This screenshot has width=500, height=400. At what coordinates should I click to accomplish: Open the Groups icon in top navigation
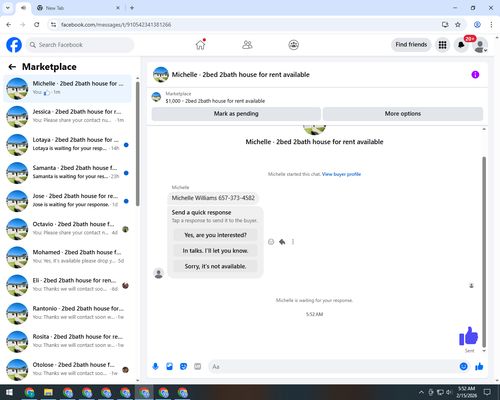(293, 45)
